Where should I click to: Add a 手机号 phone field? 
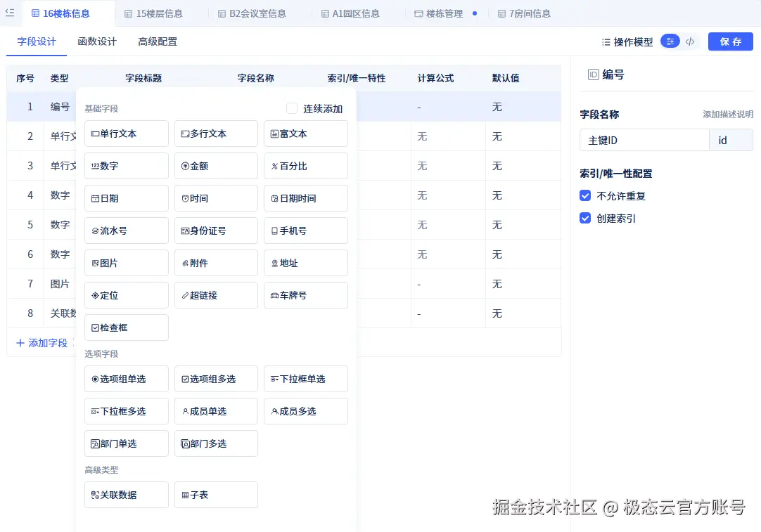[306, 231]
